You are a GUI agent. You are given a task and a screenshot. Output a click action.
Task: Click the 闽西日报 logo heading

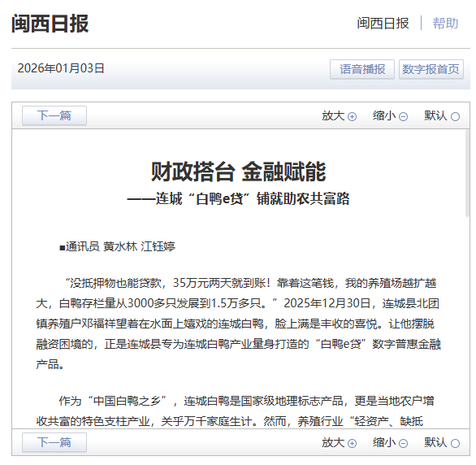(50, 24)
